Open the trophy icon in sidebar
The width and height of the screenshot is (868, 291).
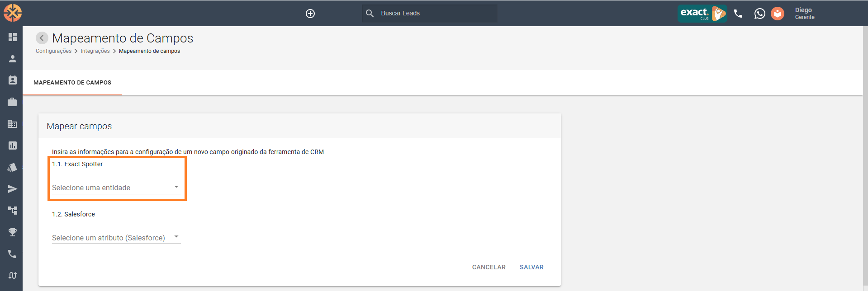[13, 232]
